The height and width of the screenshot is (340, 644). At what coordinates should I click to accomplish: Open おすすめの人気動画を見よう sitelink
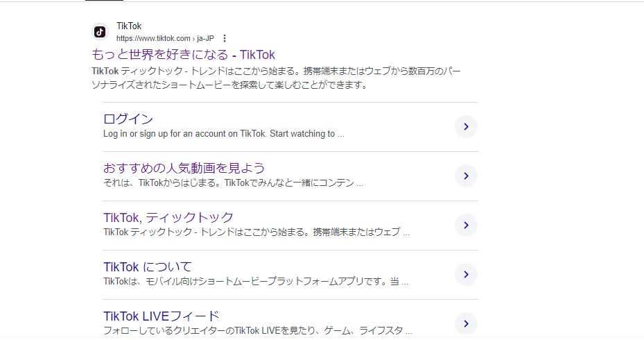184,168
